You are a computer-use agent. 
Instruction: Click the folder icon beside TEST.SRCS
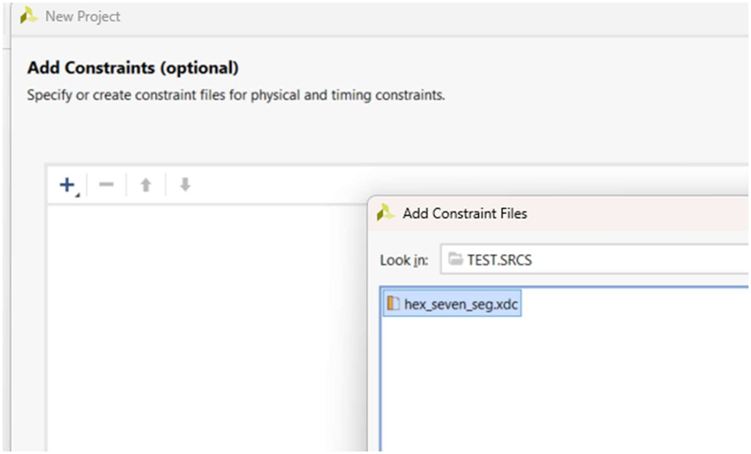pyautogui.click(x=456, y=260)
